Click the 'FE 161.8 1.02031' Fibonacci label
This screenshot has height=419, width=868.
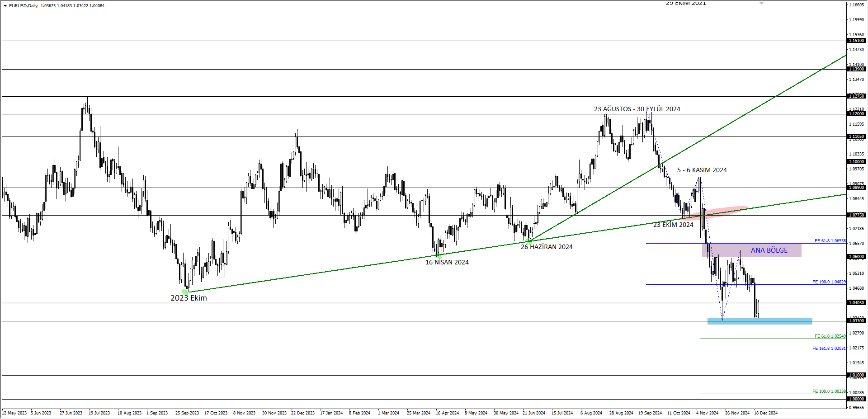829,348
